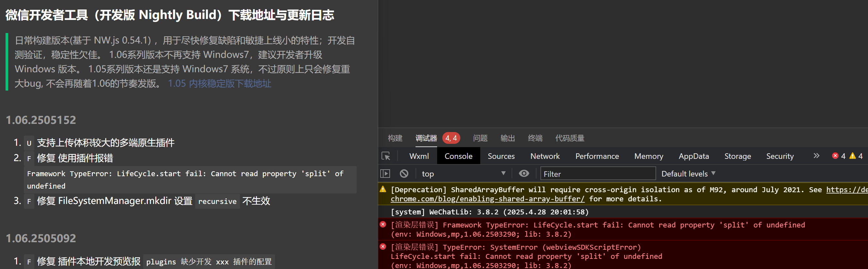This screenshot has width=868, height=269.
Task: Click the red 4, 4 badge
Action: pos(451,138)
